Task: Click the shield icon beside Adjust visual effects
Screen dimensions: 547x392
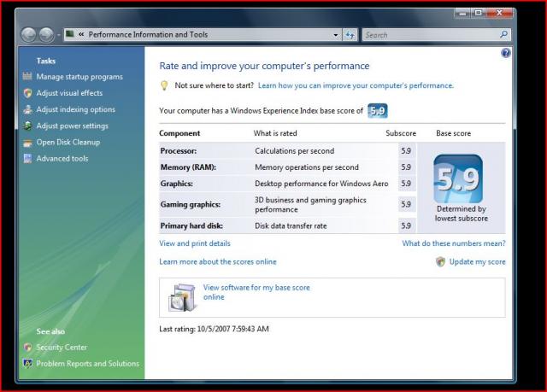Action: pos(27,93)
